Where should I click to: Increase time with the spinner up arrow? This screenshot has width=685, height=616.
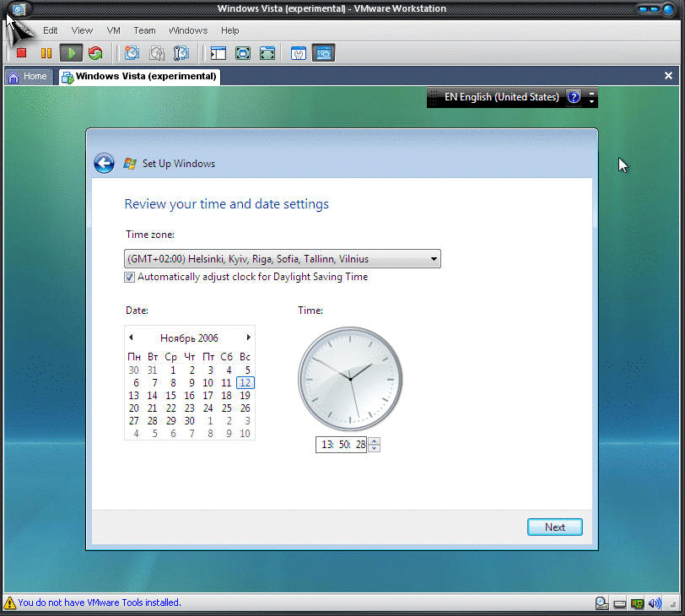click(374, 440)
